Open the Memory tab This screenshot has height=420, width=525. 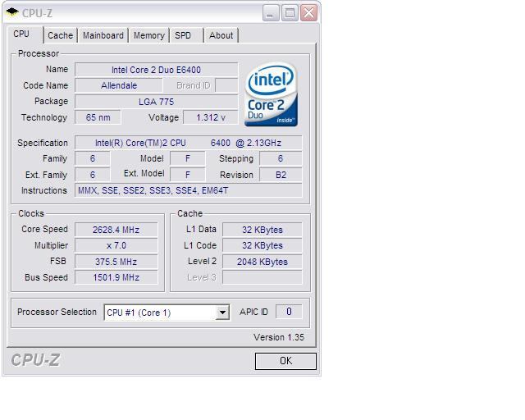(x=149, y=35)
